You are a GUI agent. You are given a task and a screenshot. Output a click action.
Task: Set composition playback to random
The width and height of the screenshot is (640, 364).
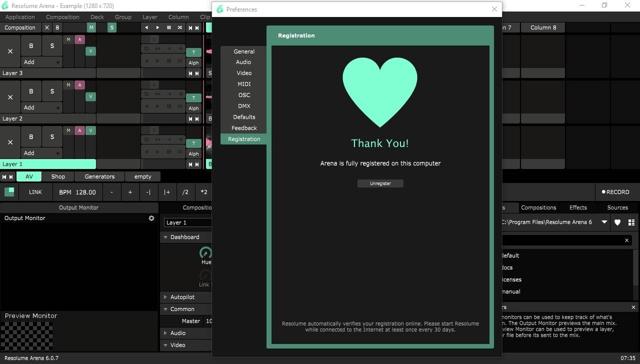180,27
